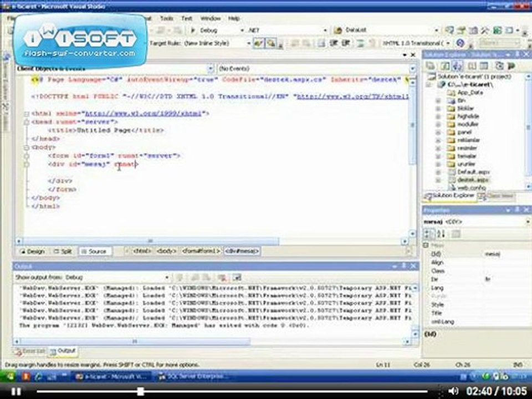Viewport: 532px width, 399px height.
Task: Click the volume speaker icon in video player
Action: pyautogui.click(x=453, y=391)
